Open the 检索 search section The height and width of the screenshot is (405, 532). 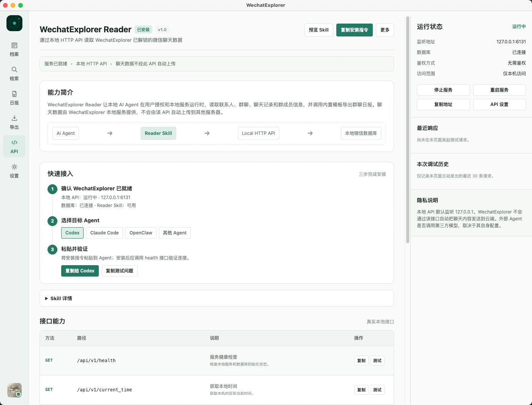pos(14,74)
